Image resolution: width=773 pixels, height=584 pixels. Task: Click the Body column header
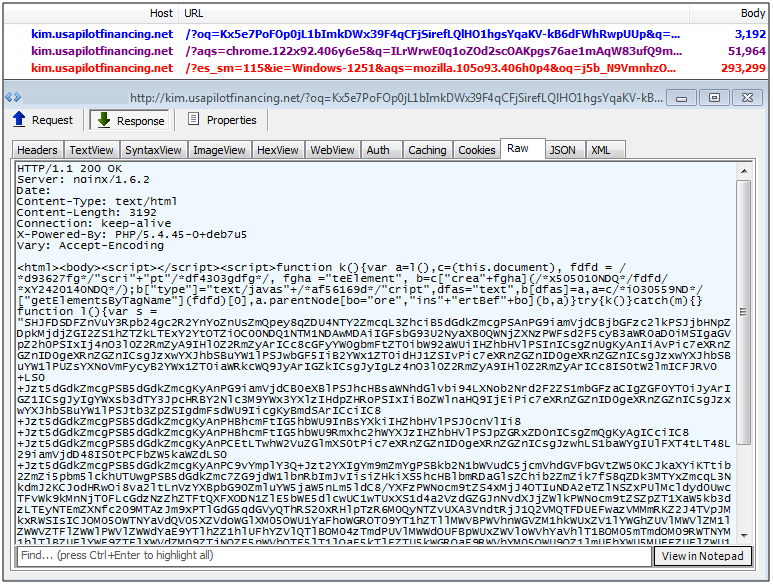click(753, 13)
